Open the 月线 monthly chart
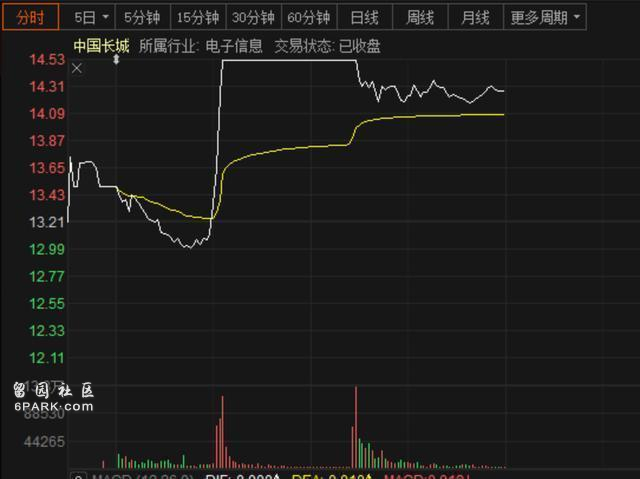This screenshot has width=640, height=479. pyautogui.click(x=475, y=17)
